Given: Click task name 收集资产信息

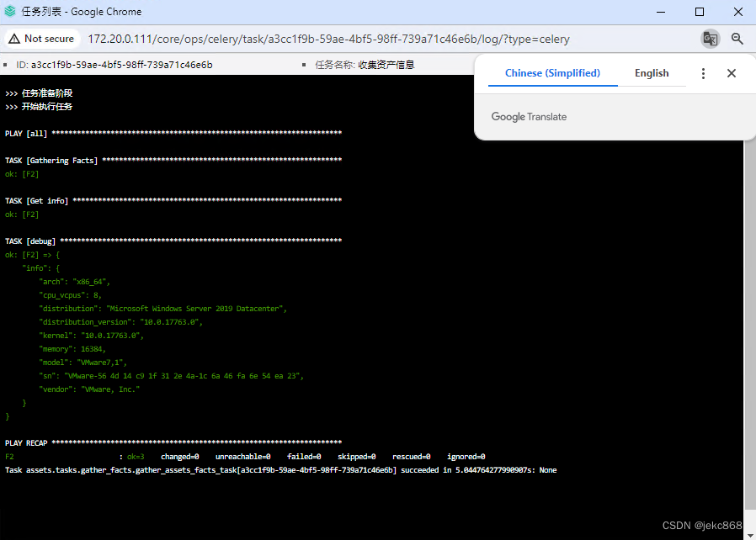Looking at the screenshot, I should coord(386,65).
